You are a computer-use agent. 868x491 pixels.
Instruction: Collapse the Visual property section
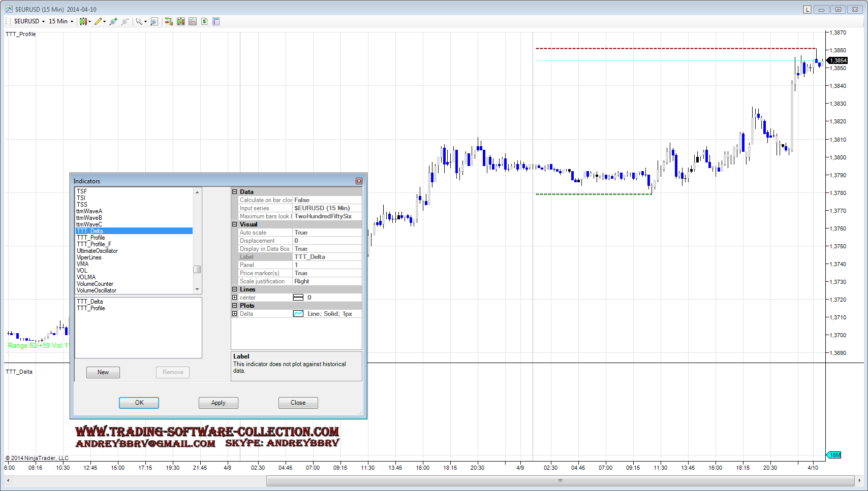(x=235, y=224)
